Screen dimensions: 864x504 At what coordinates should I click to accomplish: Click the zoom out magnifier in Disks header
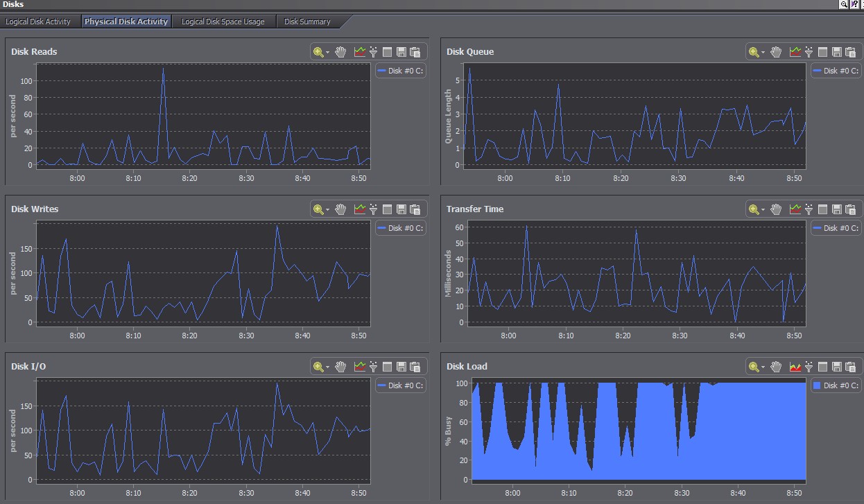[x=844, y=4]
